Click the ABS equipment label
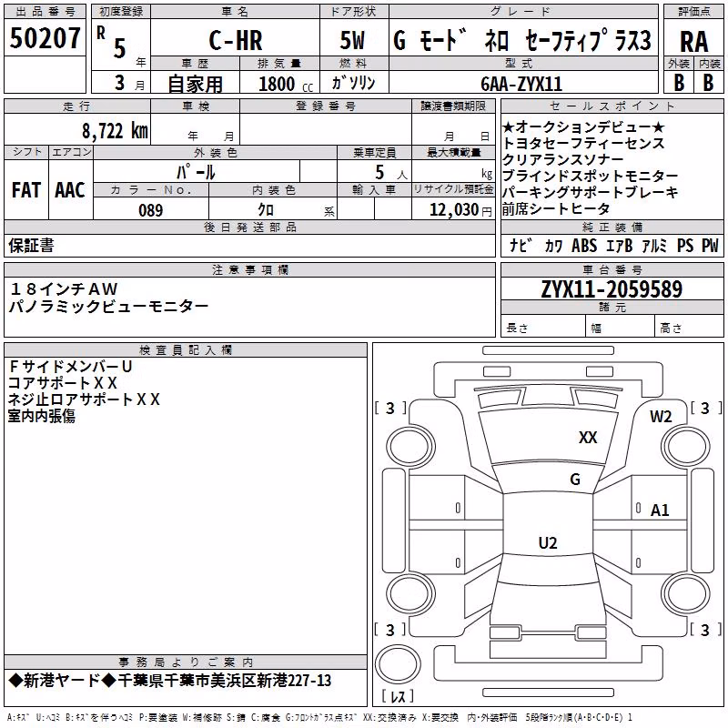Screen dimensions: 728x728 pyautogui.click(x=584, y=245)
